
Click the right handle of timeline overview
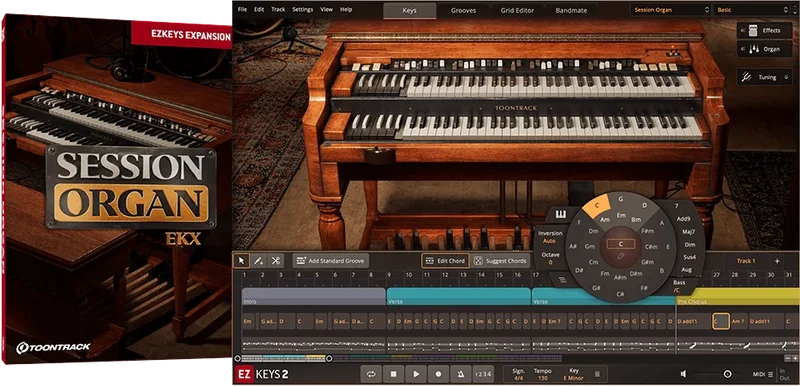coord(329,358)
